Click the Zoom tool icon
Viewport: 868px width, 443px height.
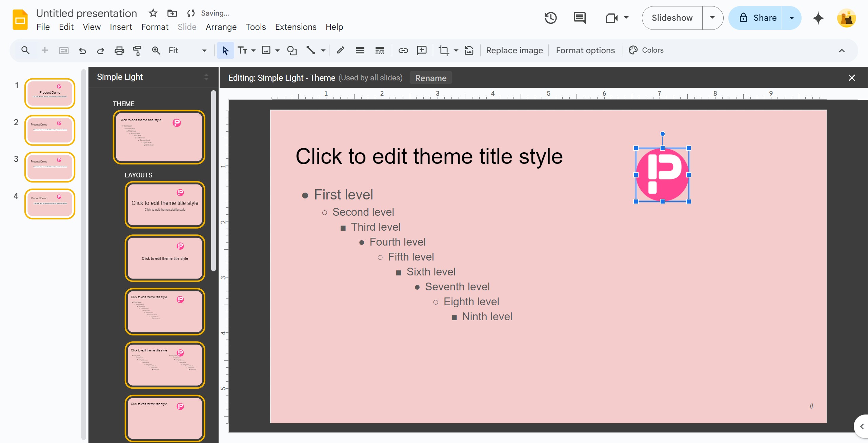(156, 51)
